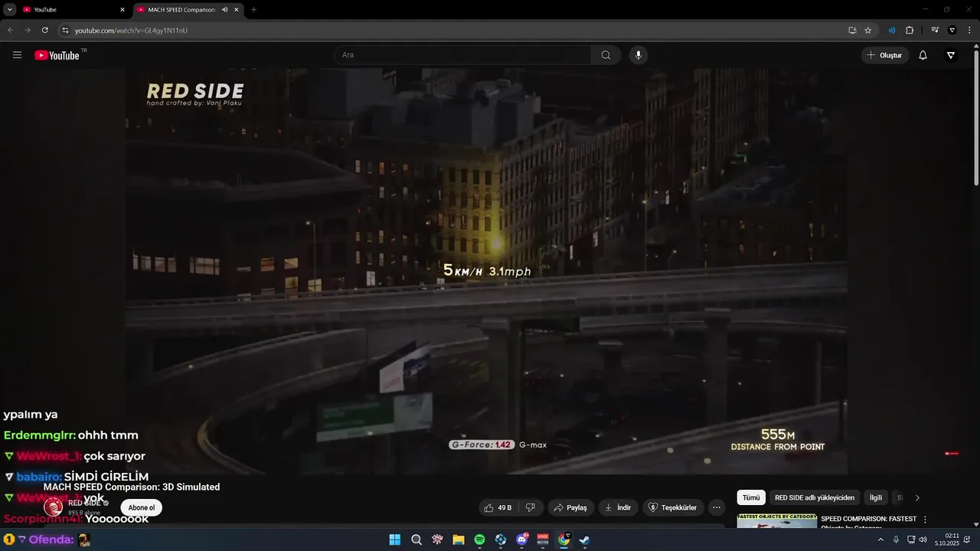The height and width of the screenshot is (551, 980).
Task: Click Oluştur create button
Action: [884, 55]
